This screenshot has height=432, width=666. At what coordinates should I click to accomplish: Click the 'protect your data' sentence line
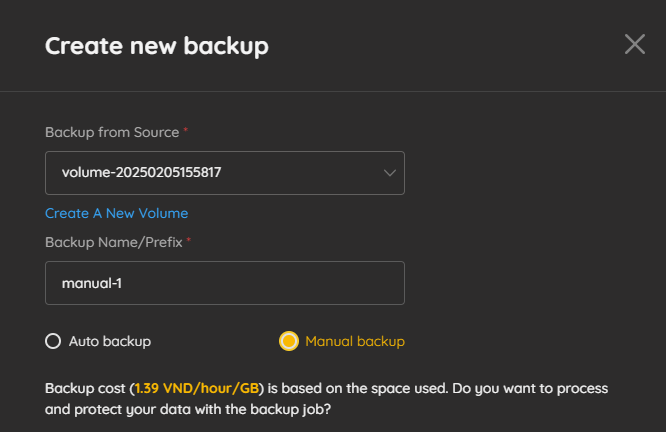188,409
